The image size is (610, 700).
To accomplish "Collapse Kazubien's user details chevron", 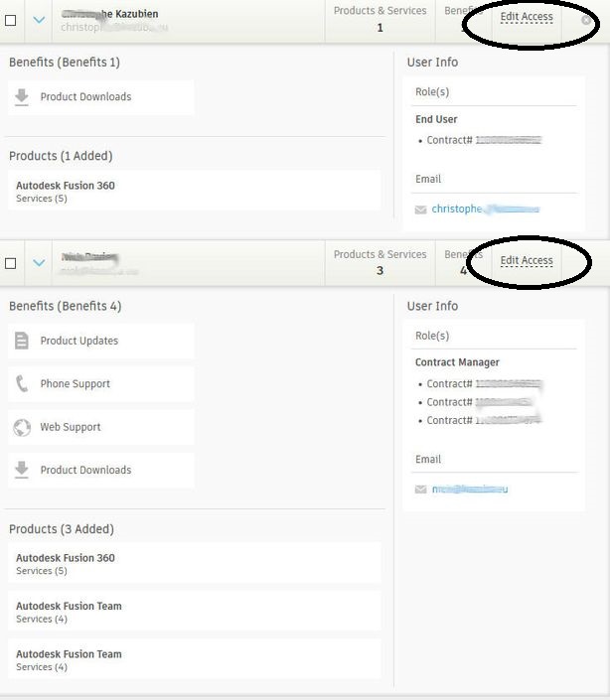I will click(x=39, y=20).
